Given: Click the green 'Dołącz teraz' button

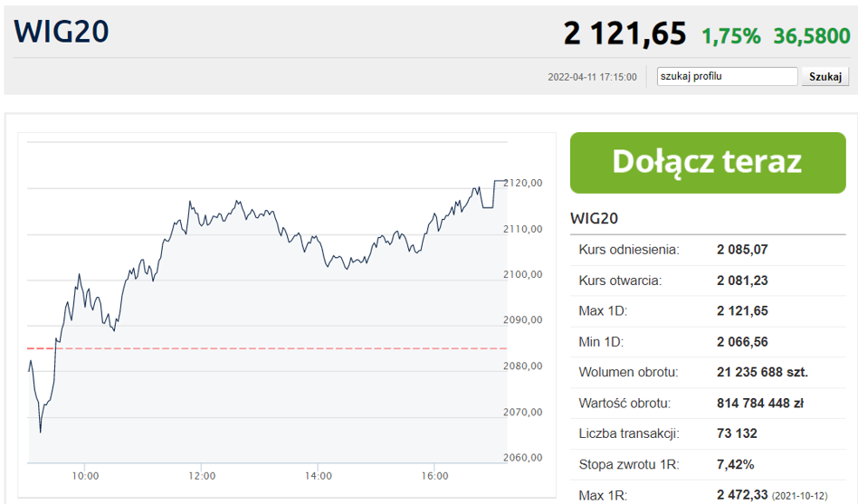Looking at the screenshot, I should [708, 163].
